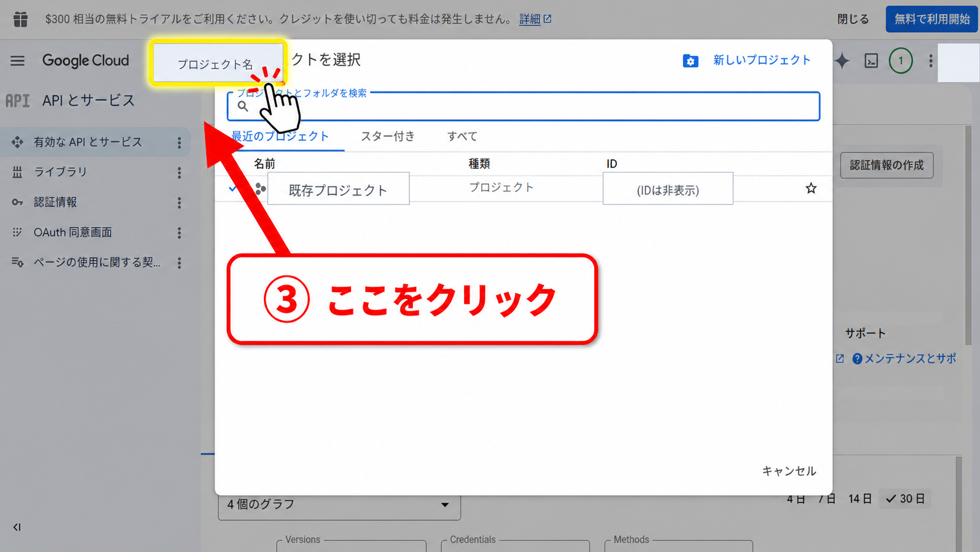The height and width of the screenshot is (552, 980).
Task: Click the ページの使用に関する契約 icon
Action: tap(18, 262)
